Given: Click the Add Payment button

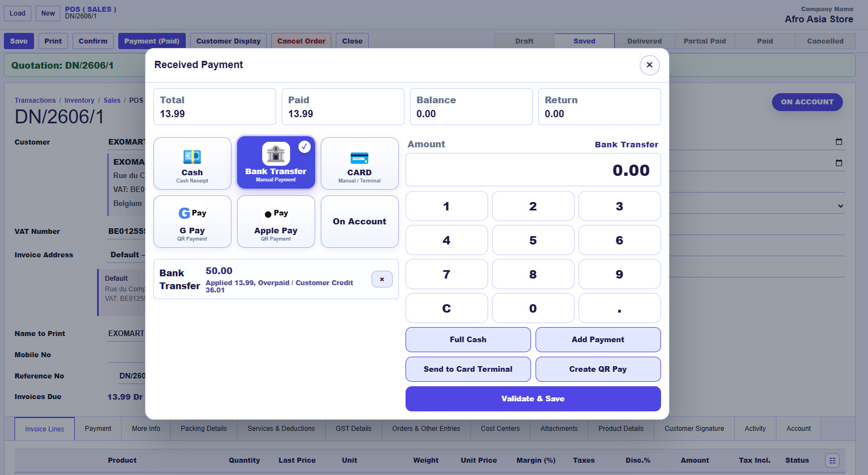Looking at the screenshot, I should point(598,339).
